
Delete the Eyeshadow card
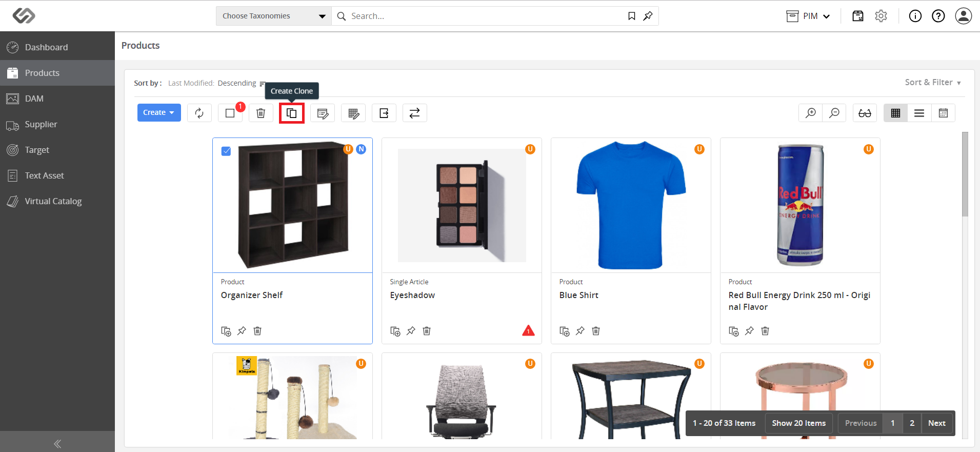point(427,331)
